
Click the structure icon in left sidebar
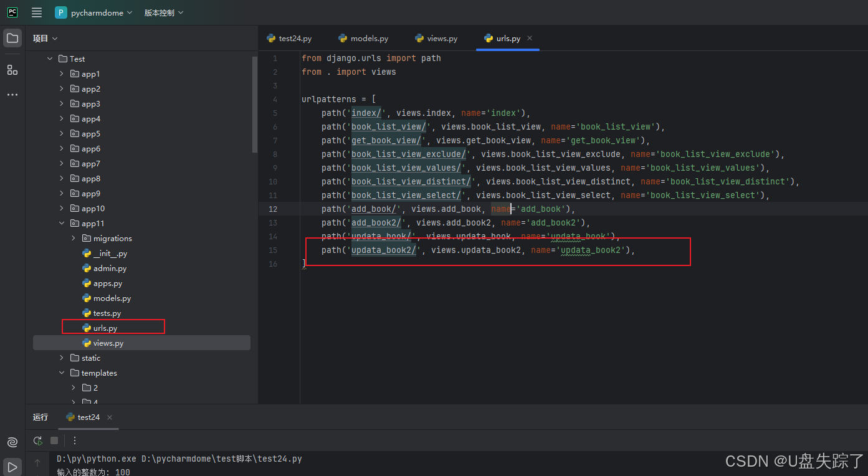(12, 70)
